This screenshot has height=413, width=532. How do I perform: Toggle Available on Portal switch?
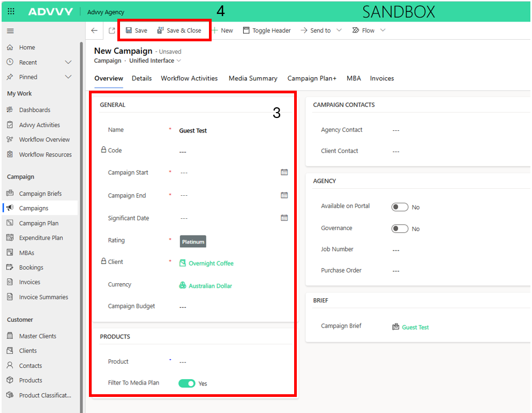[x=400, y=207]
